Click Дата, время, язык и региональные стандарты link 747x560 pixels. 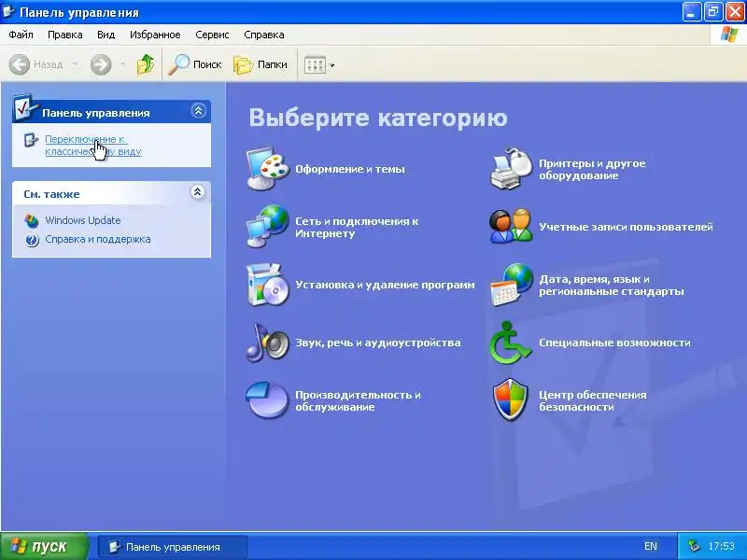pos(612,285)
